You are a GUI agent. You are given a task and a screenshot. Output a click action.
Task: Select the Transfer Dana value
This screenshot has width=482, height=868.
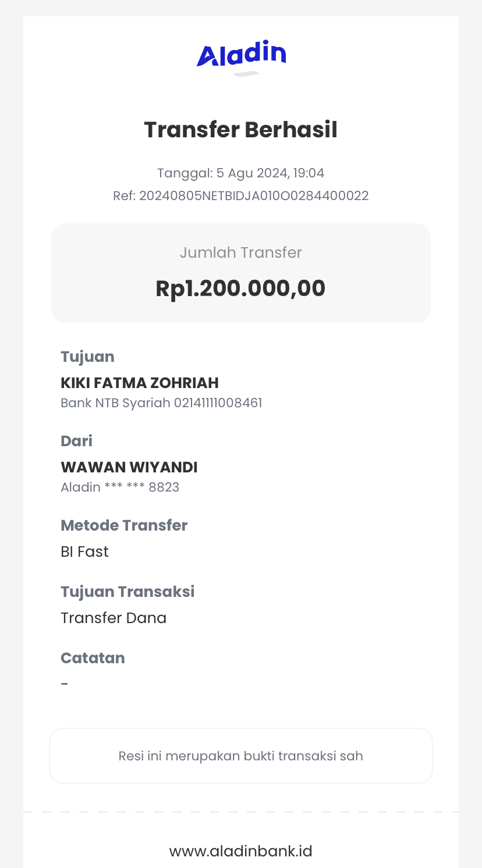tap(114, 618)
